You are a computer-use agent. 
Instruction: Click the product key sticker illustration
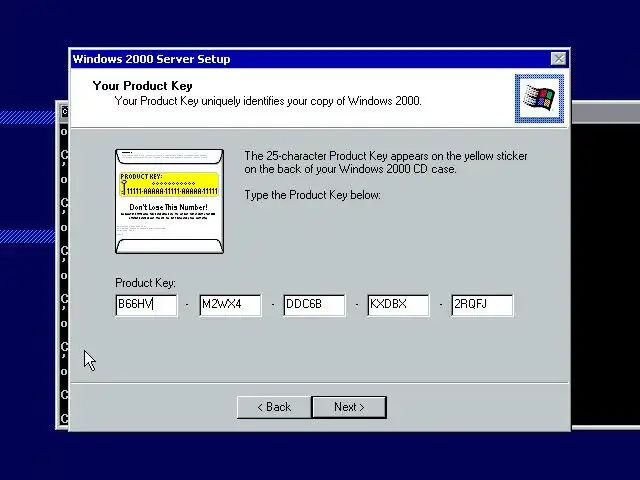pyautogui.click(x=169, y=201)
